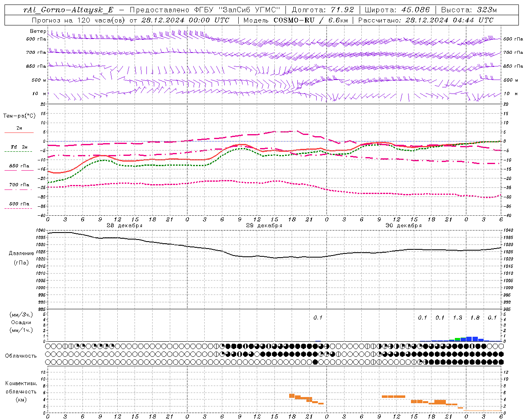This screenshot has height=420, width=525.
Task: Click the 2м legend entry
Action: pos(19,128)
